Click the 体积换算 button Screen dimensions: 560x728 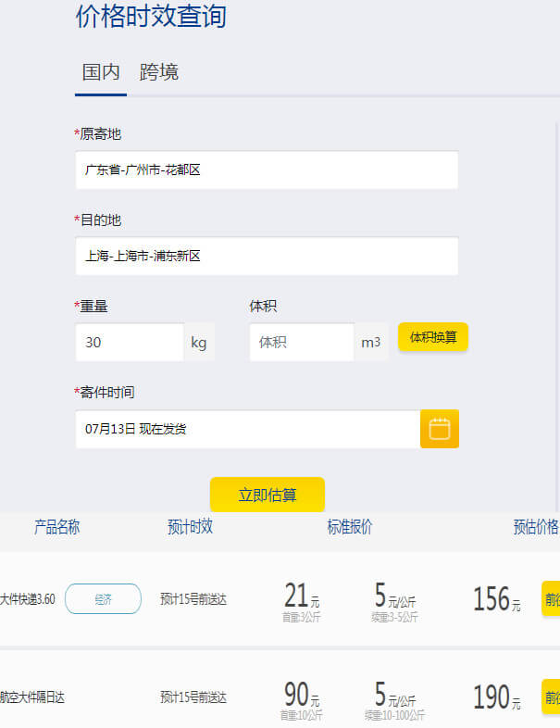(433, 337)
